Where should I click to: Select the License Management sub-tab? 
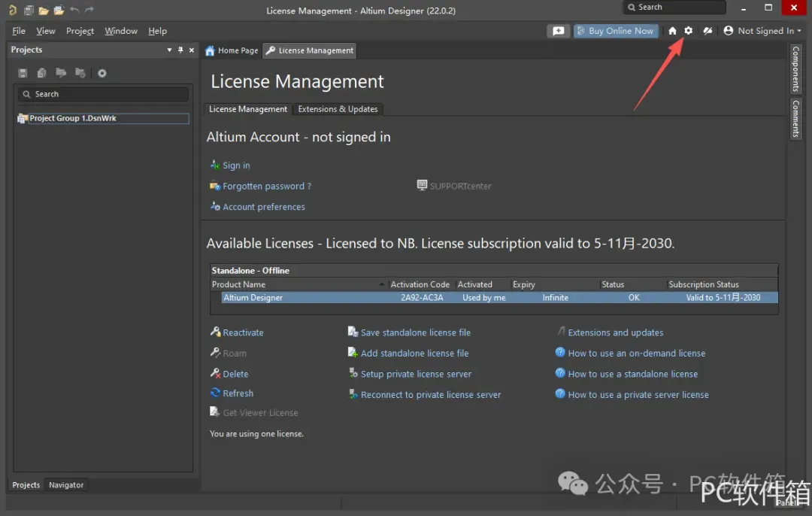[x=247, y=109]
